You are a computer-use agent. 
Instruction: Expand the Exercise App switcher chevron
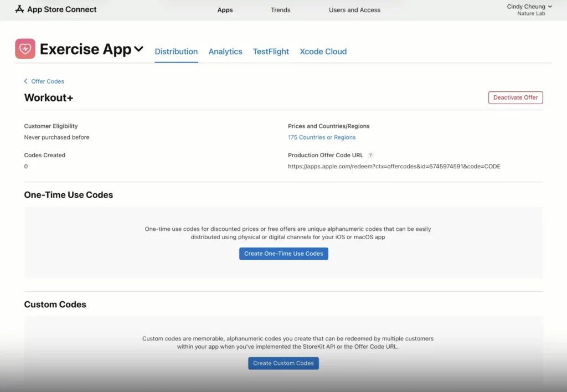pyautogui.click(x=139, y=49)
